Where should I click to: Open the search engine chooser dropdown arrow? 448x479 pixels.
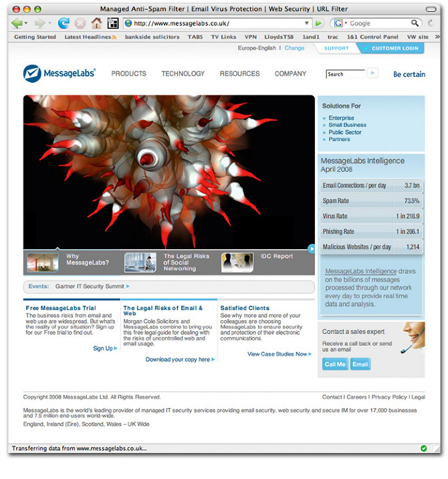point(346,23)
